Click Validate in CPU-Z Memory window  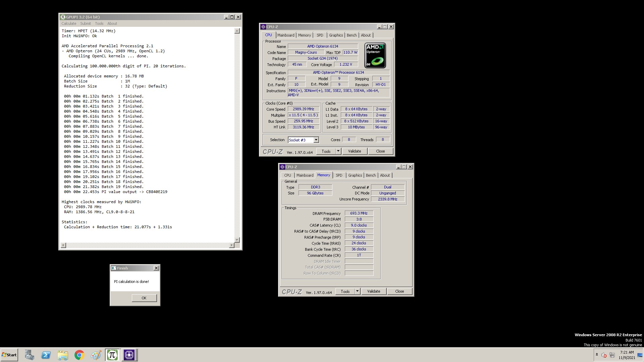pyautogui.click(x=374, y=291)
